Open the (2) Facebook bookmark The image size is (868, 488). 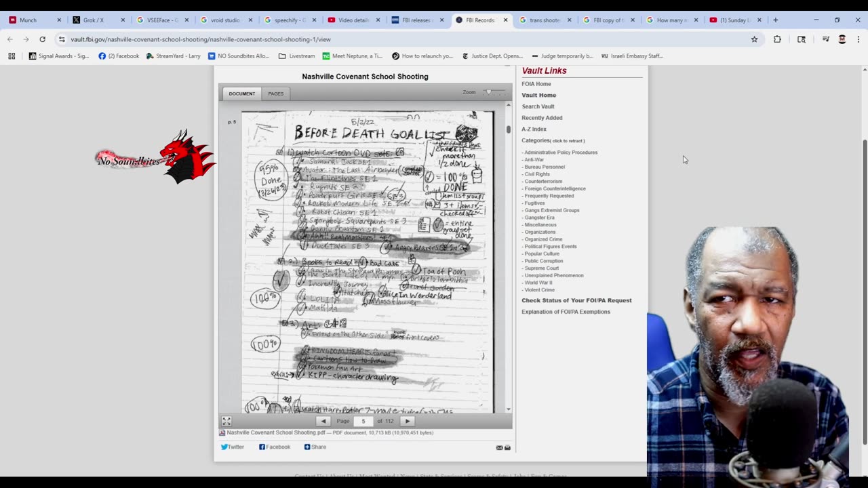pos(119,56)
